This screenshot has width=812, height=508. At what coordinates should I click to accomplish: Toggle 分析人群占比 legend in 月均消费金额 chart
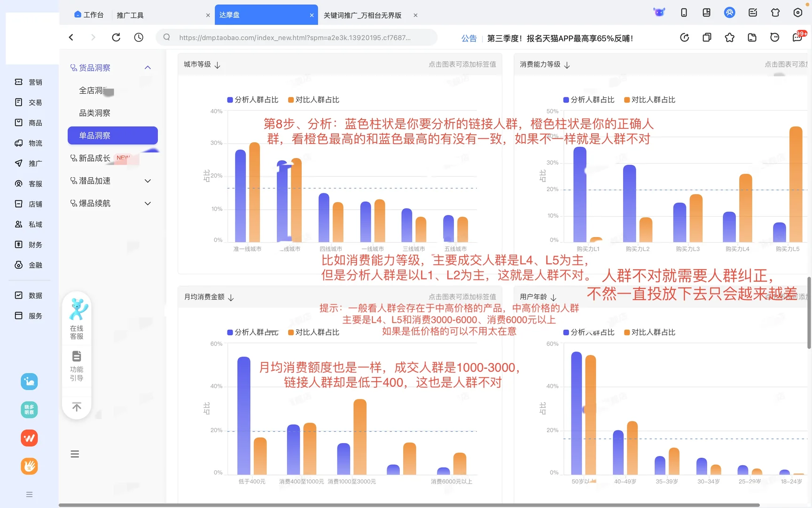pyautogui.click(x=253, y=332)
